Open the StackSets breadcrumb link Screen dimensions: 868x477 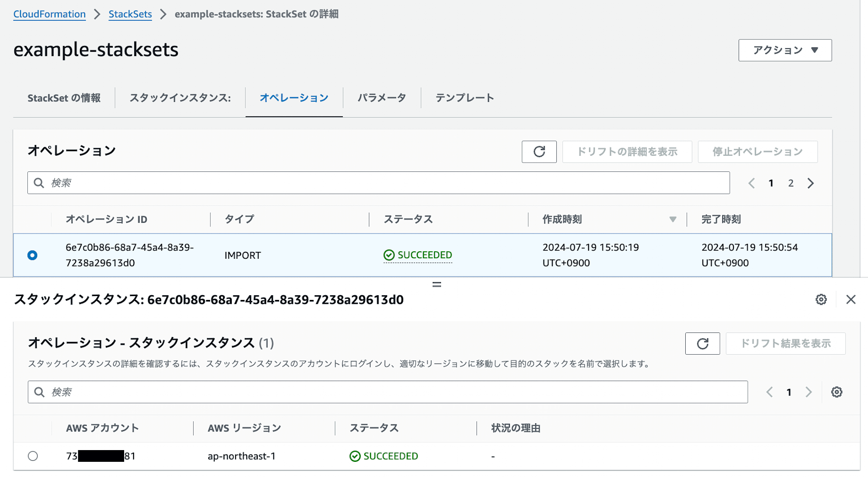[130, 14]
